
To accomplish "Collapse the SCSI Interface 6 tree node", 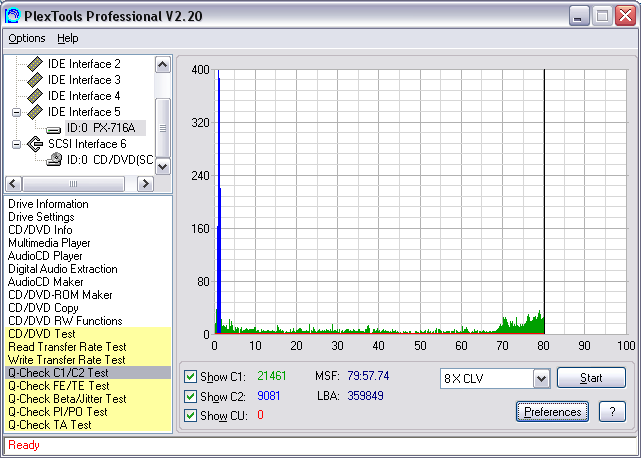I will 16,144.
